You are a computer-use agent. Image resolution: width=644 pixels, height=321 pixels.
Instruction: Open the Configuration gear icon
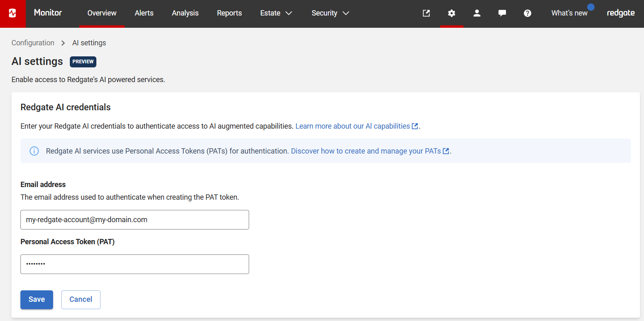coord(451,13)
